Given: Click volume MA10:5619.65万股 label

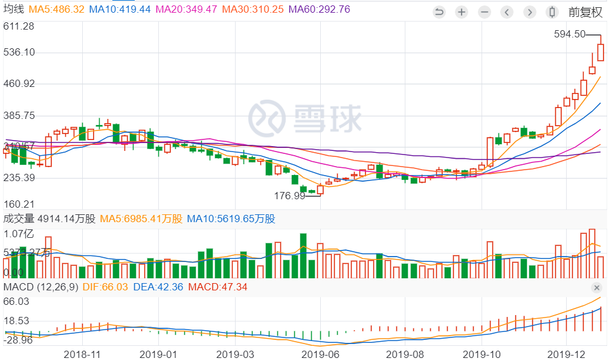Looking at the screenshot, I should click(x=231, y=219).
